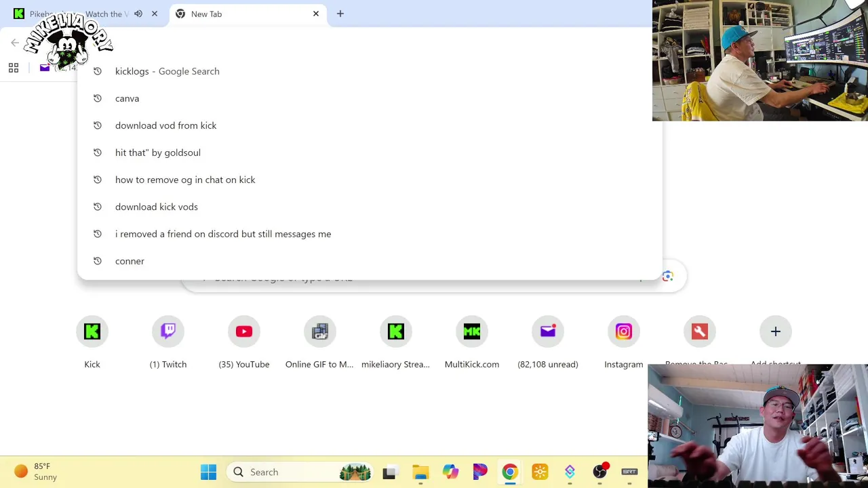The height and width of the screenshot is (488, 868).
Task: Open the Windows Start menu
Action: (208, 472)
